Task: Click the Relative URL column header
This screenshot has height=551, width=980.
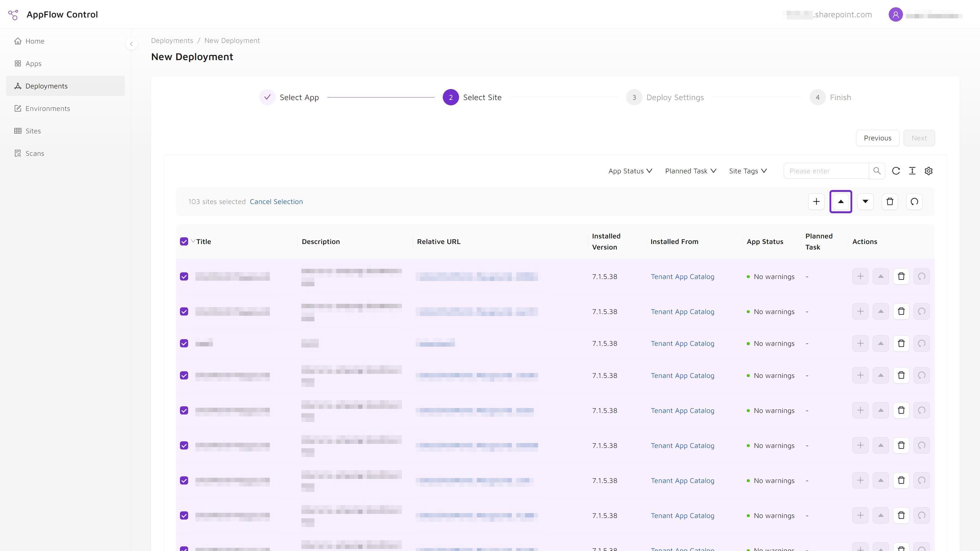Action: [439, 242]
